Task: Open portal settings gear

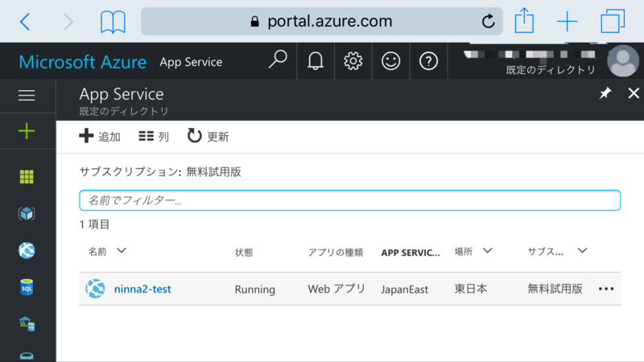Action: point(353,61)
